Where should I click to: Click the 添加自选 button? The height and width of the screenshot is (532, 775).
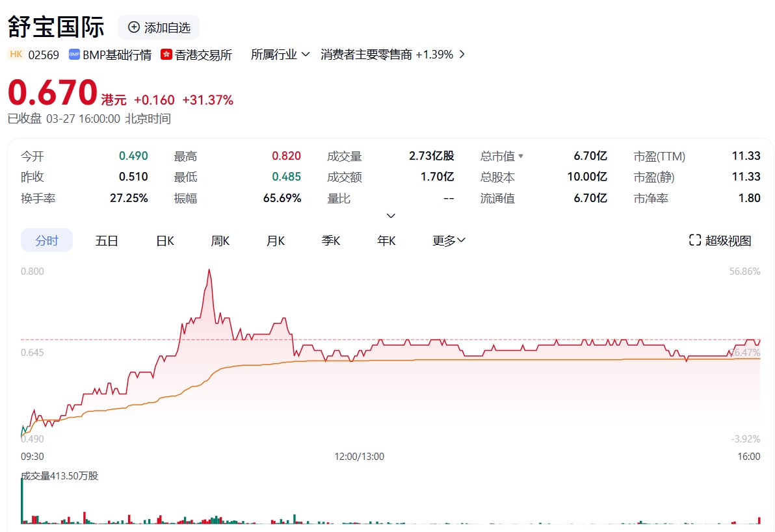point(159,27)
